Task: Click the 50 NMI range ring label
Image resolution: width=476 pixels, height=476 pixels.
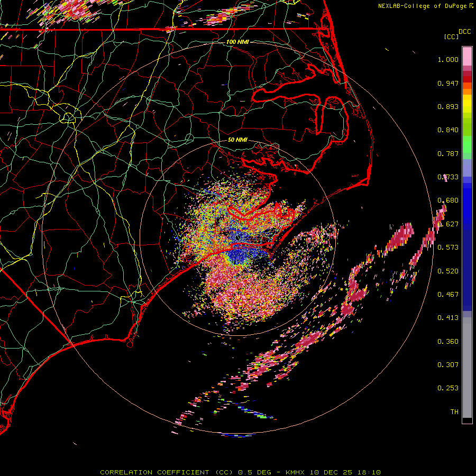Action: 237,140
